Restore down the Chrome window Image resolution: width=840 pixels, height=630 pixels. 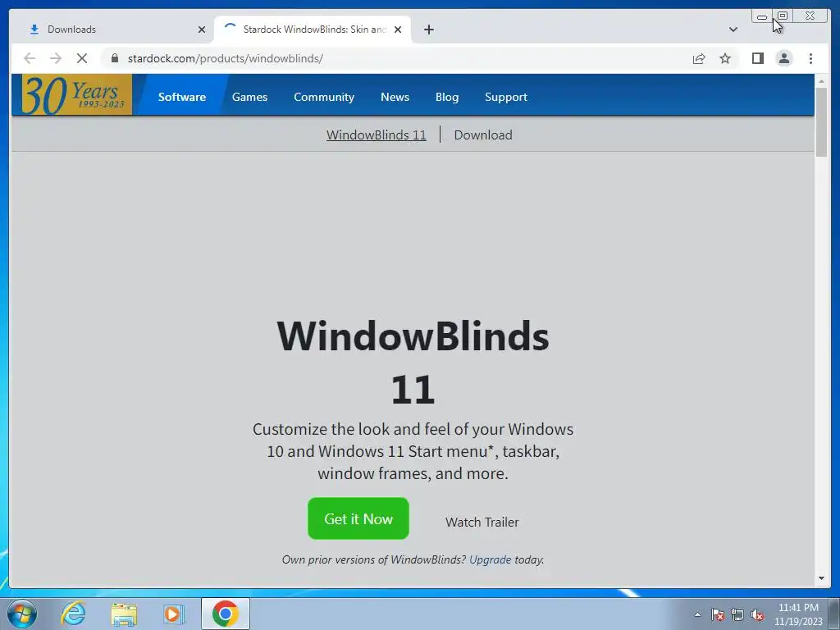point(783,16)
